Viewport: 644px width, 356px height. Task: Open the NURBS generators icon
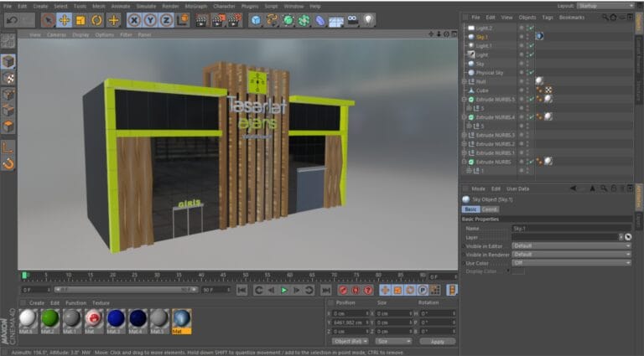[288, 20]
